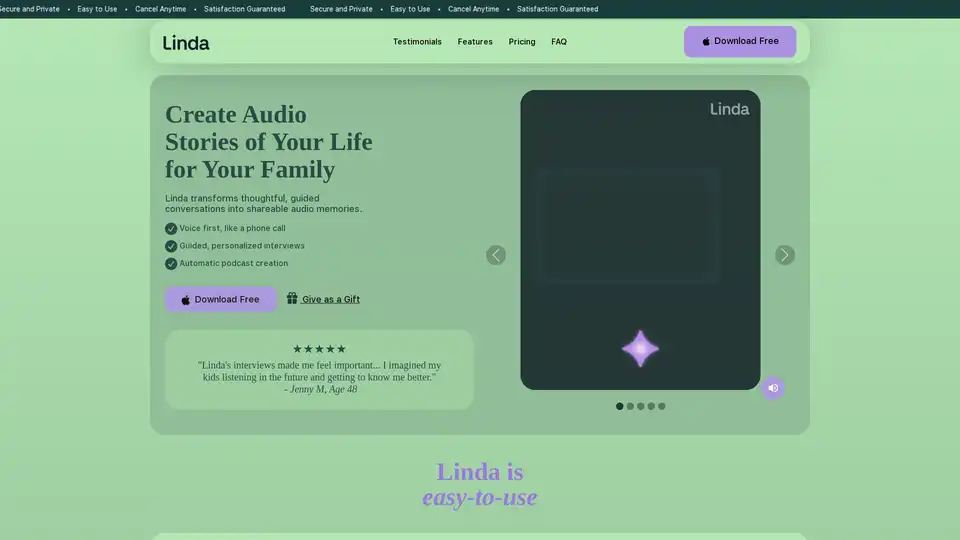Go to the previous carousel slide arrow
Screen dimensions: 960x540
(x=496, y=255)
